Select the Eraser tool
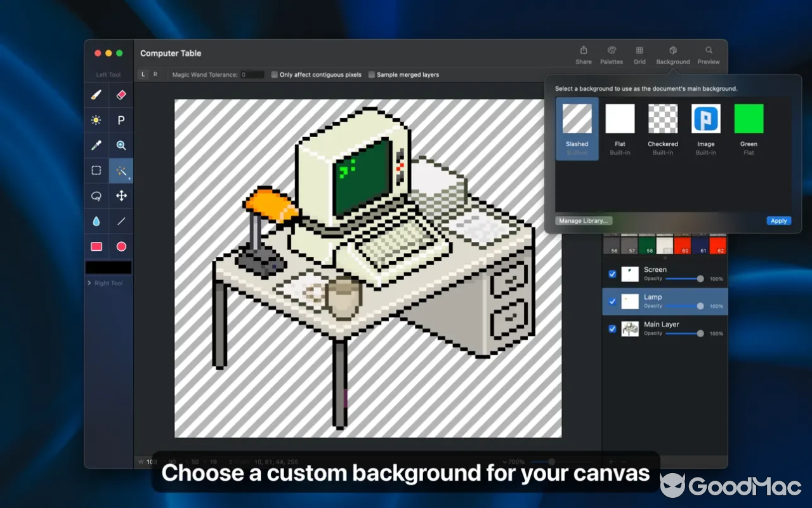 [x=121, y=95]
